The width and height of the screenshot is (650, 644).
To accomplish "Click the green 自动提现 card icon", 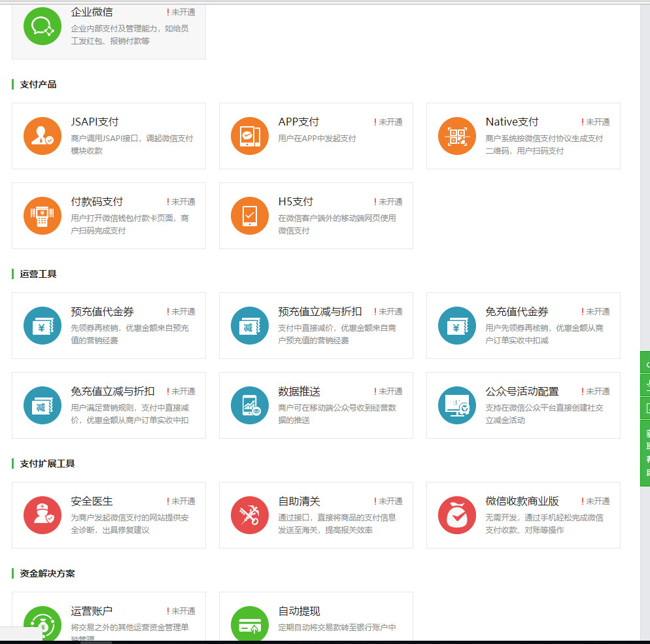I will point(250,624).
